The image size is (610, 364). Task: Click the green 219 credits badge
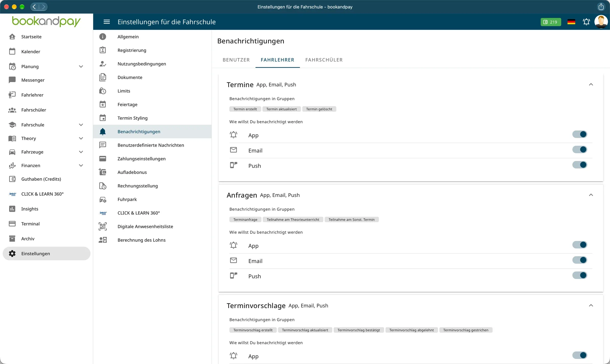(551, 22)
